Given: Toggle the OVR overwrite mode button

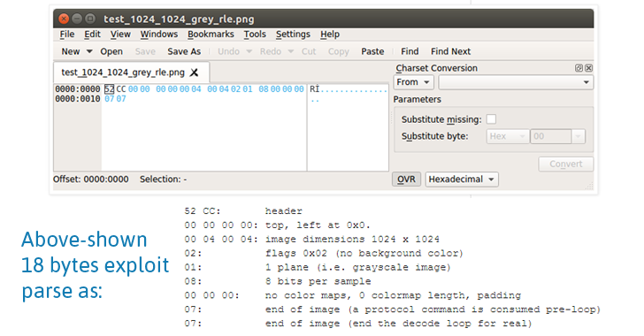Looking at the screenshot, I should pyautogui.click(x=406, y=179).
